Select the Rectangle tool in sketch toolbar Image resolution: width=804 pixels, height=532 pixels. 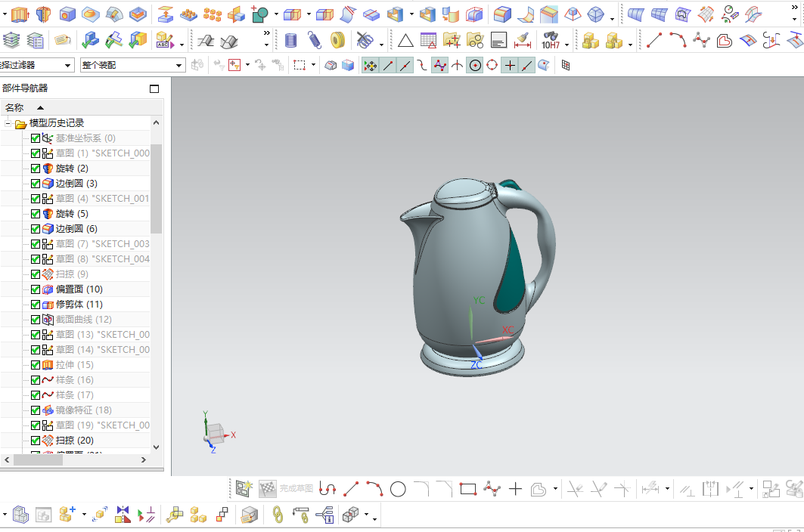[468, 490]
